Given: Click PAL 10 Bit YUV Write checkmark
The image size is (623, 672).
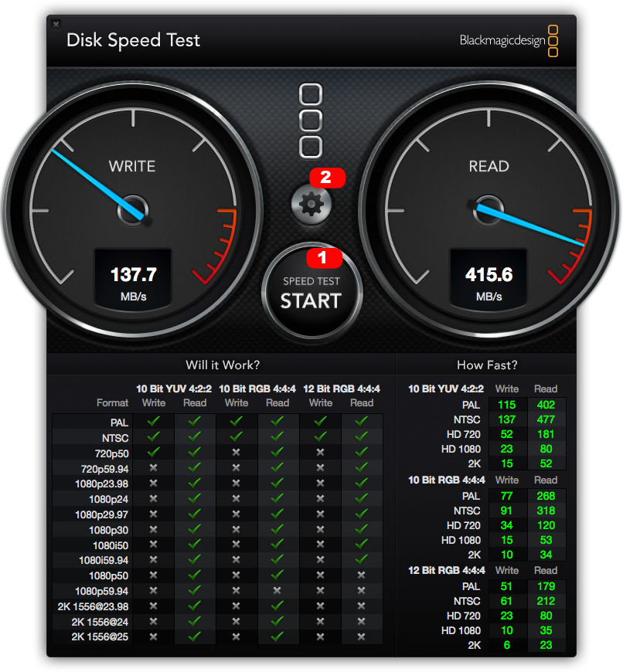Looking at the screenshot, I should [x=153, y=422].
